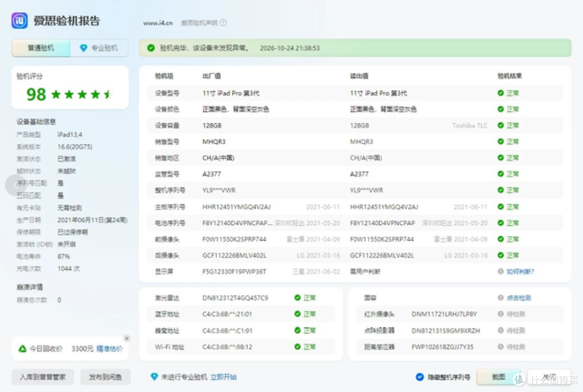Click green check in 销售型号 row

500,141
